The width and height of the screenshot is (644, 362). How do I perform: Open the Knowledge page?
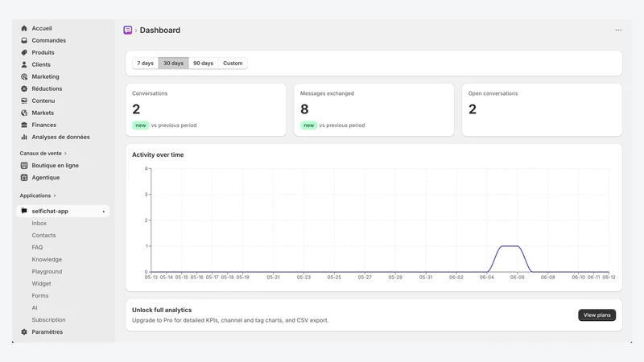(47, 259)
